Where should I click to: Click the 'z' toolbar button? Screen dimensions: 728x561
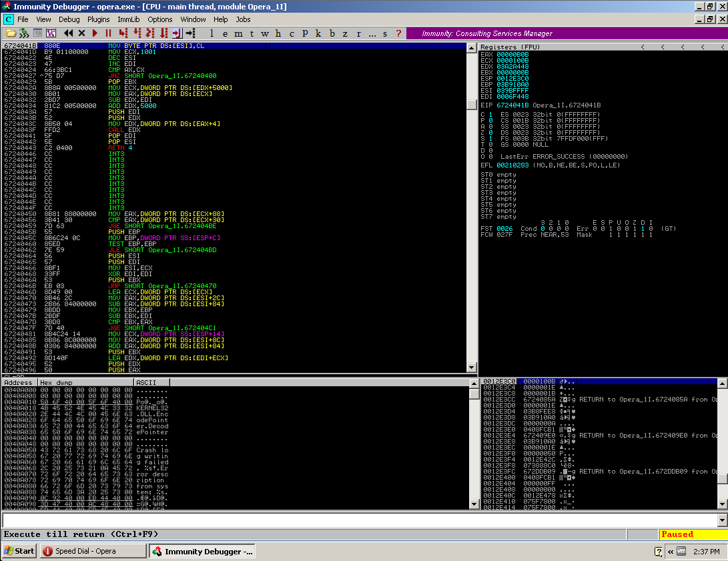tap(345, 33)
